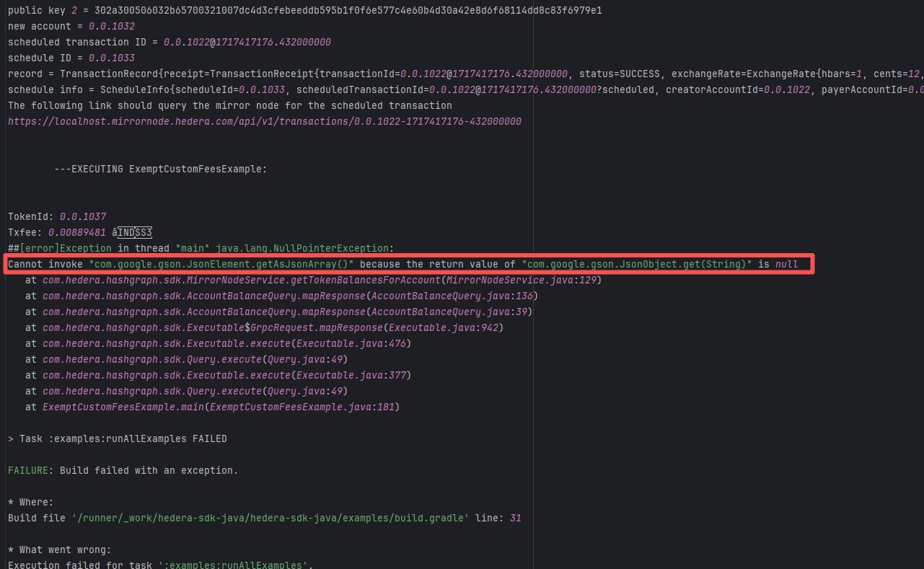Click the 'public key 2' hex value line

coord(304,11)
